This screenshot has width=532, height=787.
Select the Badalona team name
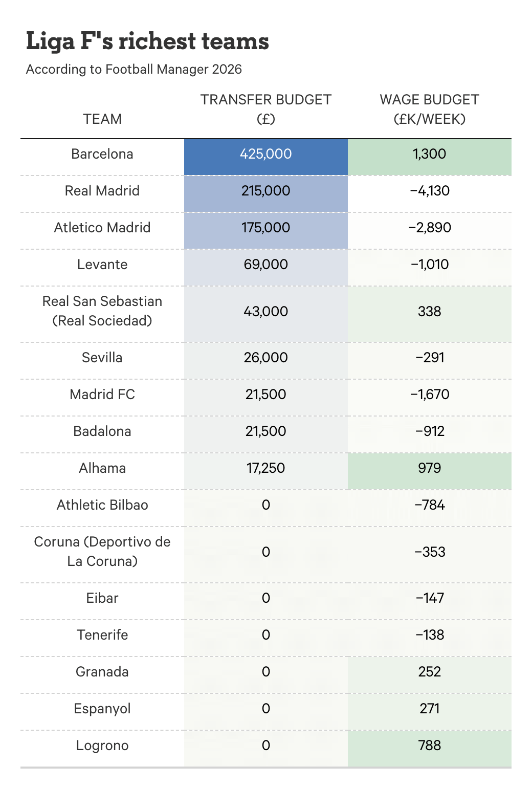click(x=102, y=431)
